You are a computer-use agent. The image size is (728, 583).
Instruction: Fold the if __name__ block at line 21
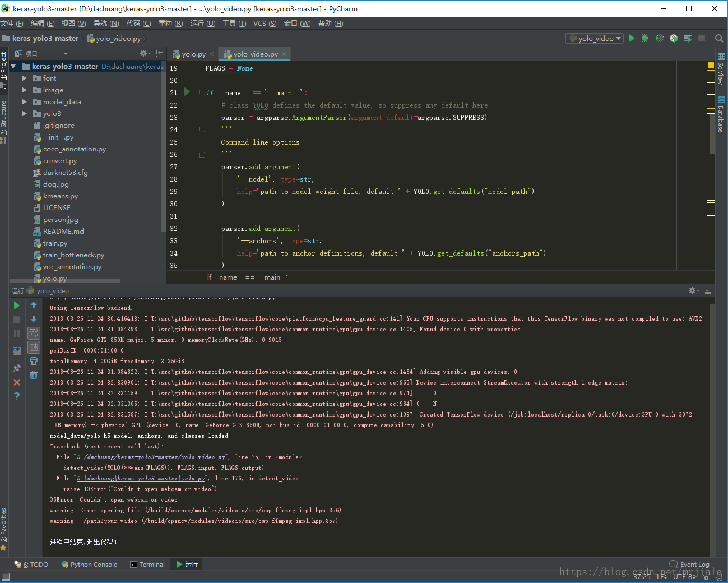tap(202, 93)
